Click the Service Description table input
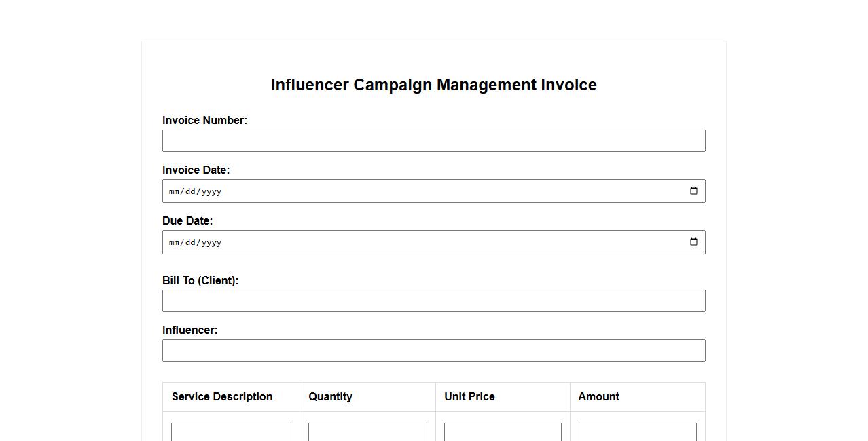The height and width of the screenshot is (441, 868). (x=231, y=432)
